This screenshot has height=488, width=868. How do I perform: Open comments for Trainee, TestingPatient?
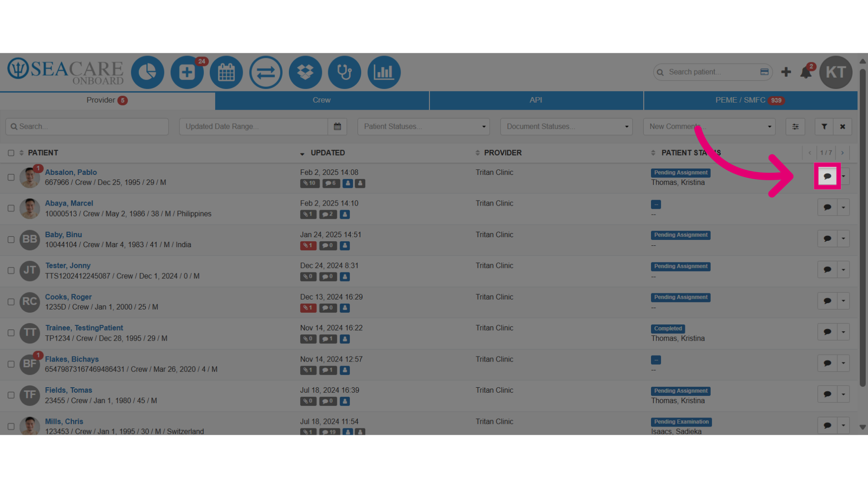point(827,332)
